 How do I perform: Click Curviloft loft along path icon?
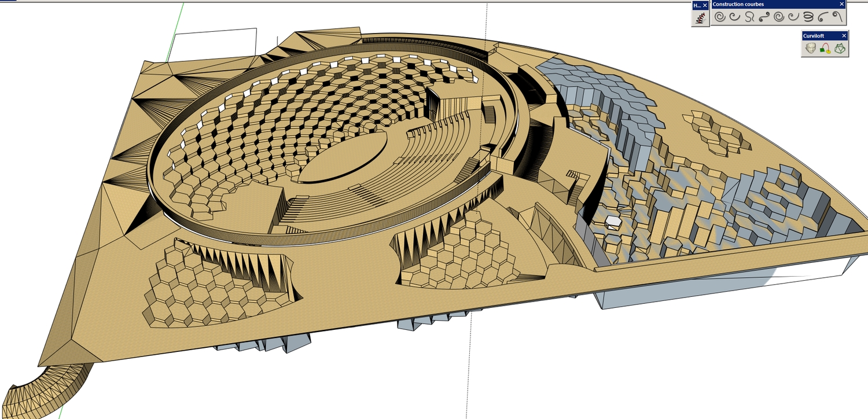826,49
